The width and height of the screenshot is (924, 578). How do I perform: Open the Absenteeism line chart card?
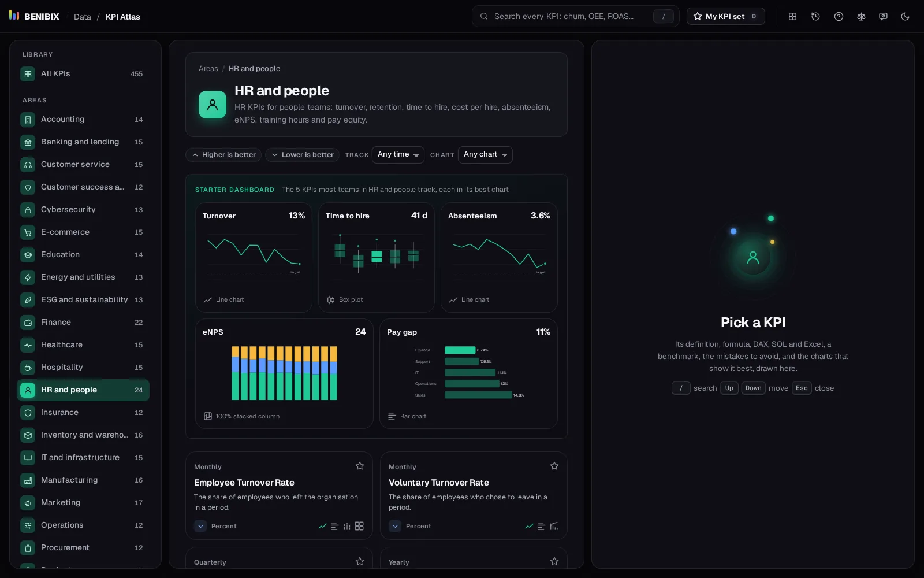coord(499,257)
